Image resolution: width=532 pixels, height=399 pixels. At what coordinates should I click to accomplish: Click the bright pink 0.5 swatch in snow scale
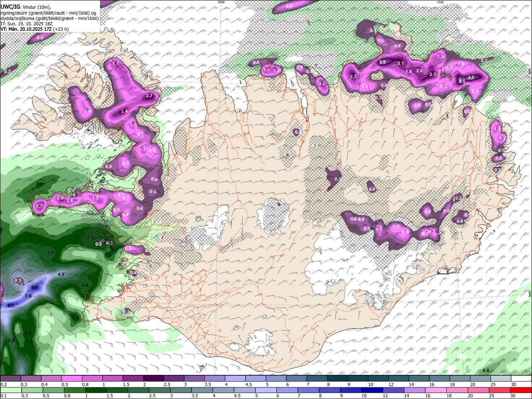click(71, 379)
